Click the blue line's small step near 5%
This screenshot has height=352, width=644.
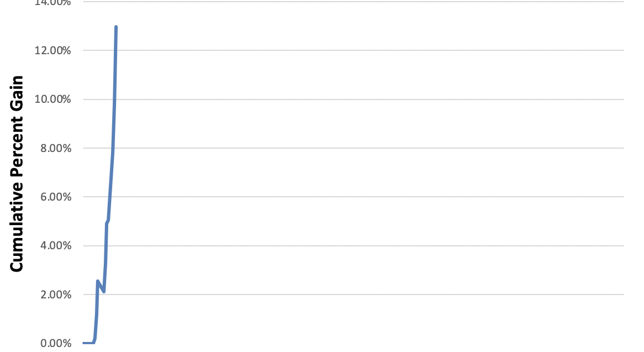click(x=107, y=222)
